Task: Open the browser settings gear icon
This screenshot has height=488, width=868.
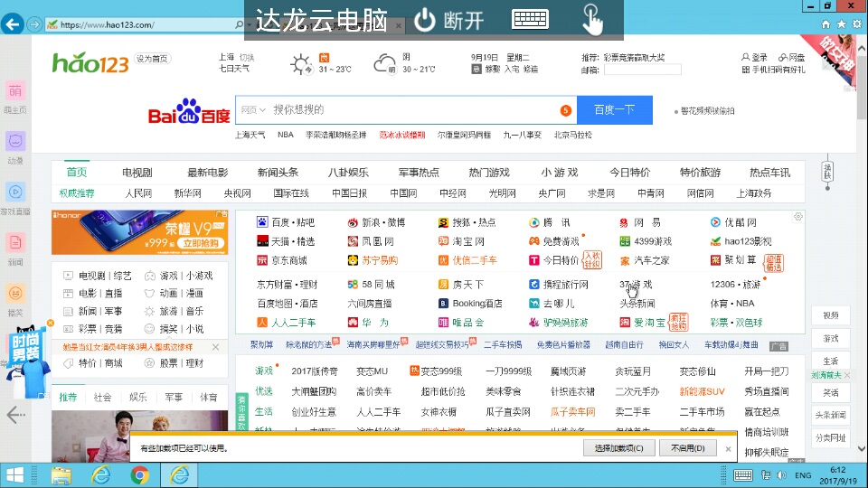Action: (857, 24)
